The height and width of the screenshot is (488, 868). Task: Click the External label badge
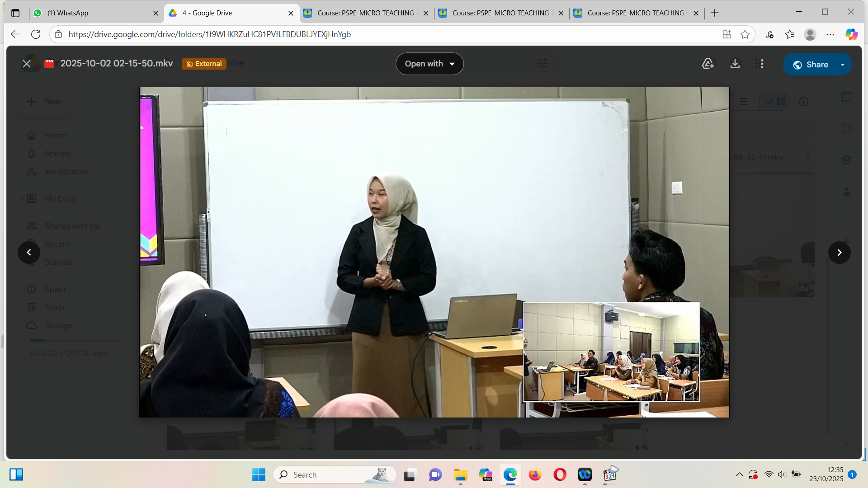click(x=204, y=64)
